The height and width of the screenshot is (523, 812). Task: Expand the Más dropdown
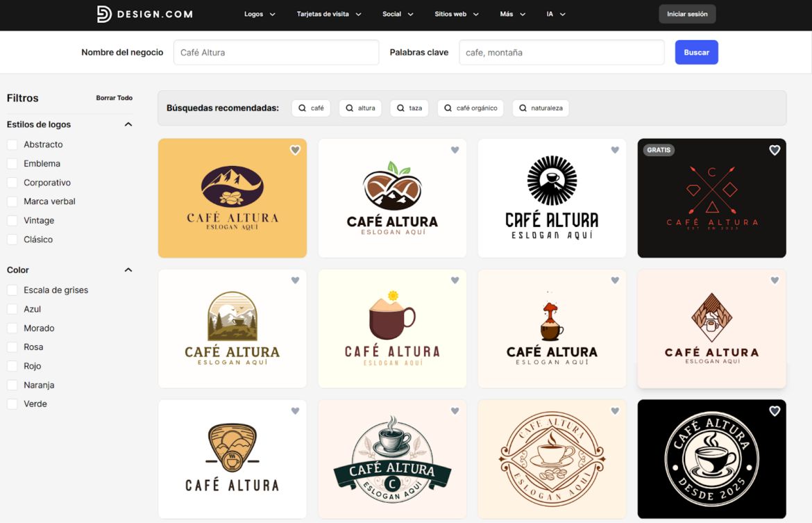pyautogui.click(x=512, y=13)
